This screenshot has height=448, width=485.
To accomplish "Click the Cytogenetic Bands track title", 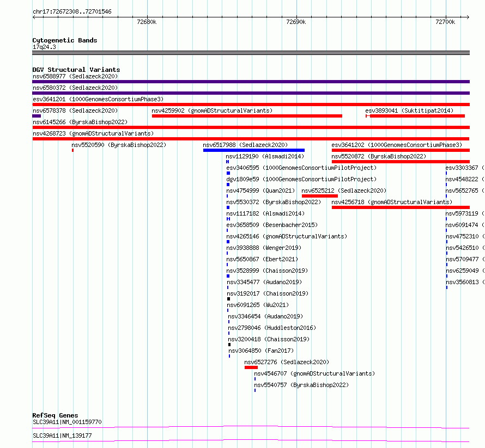I will click(65, 40).
